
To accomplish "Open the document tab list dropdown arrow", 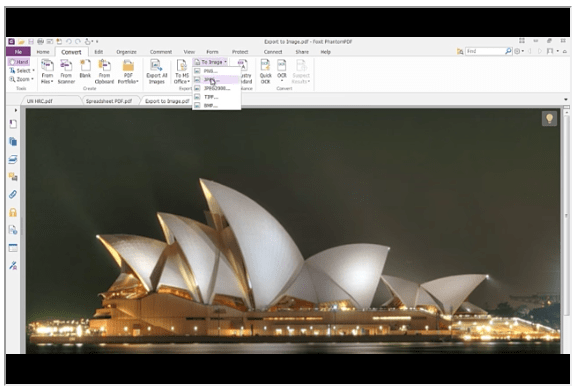I will (566, 99).
